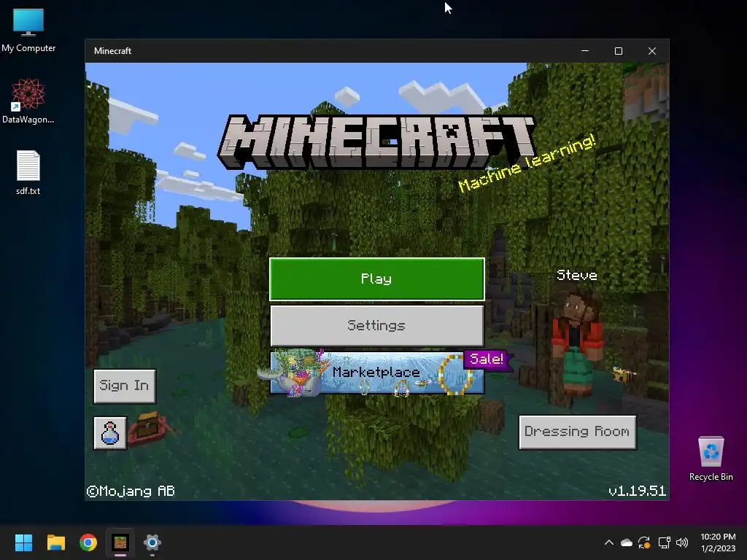
Task: Open the Dressing Room
Action: (x=578, y=432)
